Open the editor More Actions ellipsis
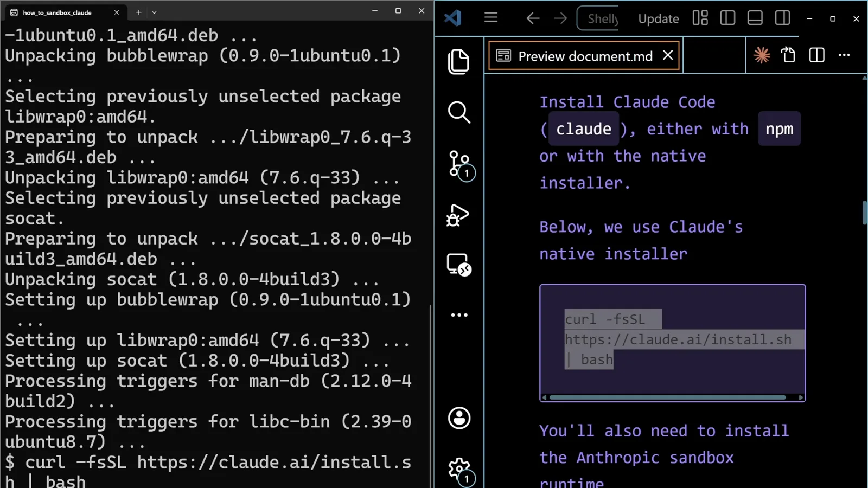This screenshot has height=488, width=868. click(x=844, y=55)
